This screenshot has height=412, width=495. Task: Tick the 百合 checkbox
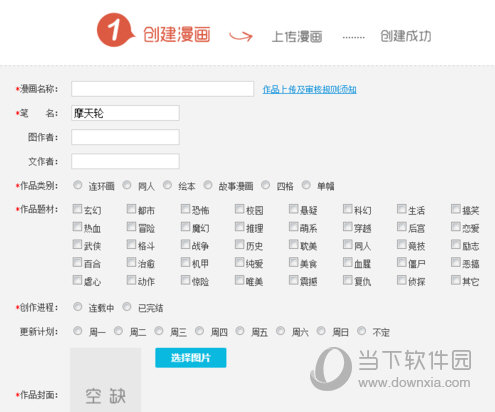coord(77,262)
